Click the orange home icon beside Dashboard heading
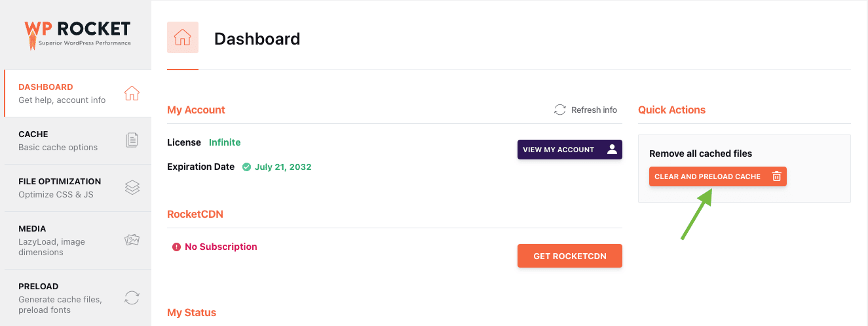This screenshot has height=326, width=868. pos(182,38)
